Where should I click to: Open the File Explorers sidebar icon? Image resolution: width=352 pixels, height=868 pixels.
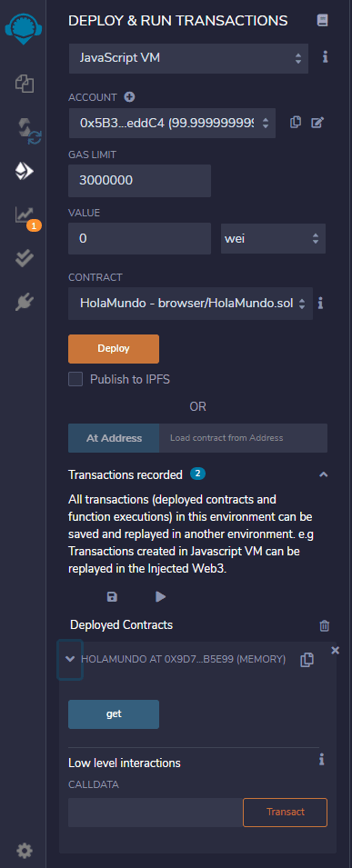pos(25,85)
